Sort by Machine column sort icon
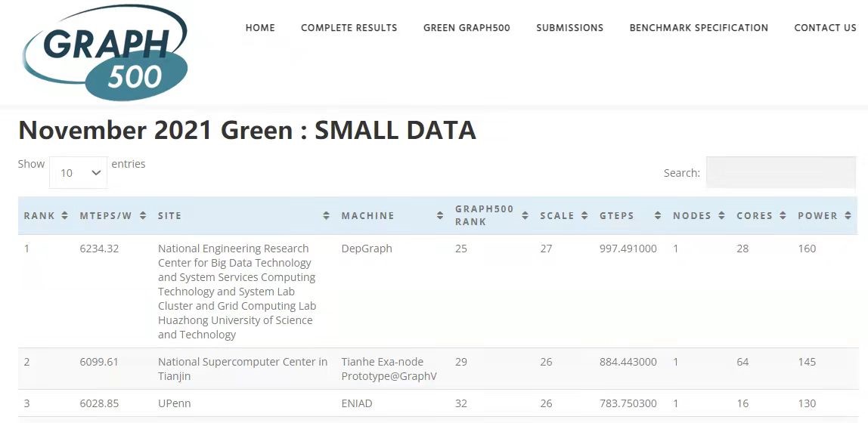 440,216
